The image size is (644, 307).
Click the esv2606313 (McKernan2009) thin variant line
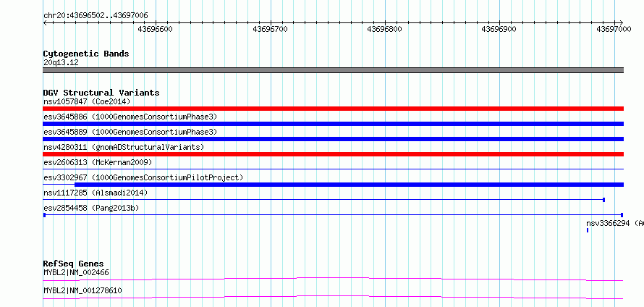(x=333, y=169)
